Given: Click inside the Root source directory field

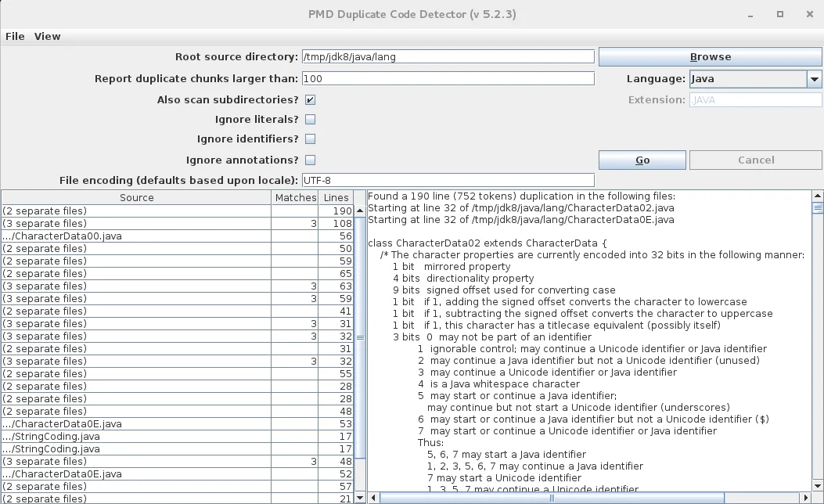Looking at the screenshot, I should pyautogui.click(x=446, y=56).
